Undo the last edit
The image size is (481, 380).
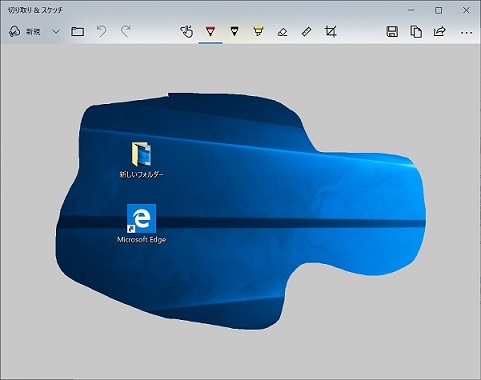101,32
